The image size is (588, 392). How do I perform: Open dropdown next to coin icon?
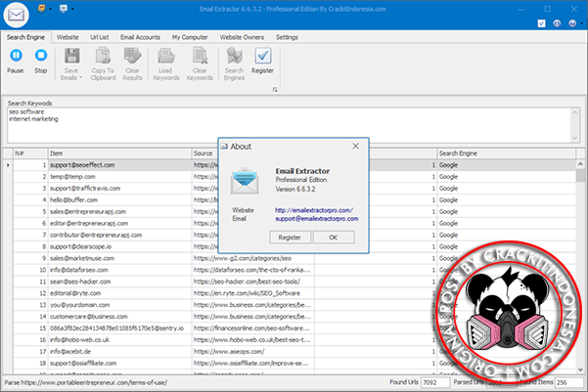click(50, 9)
